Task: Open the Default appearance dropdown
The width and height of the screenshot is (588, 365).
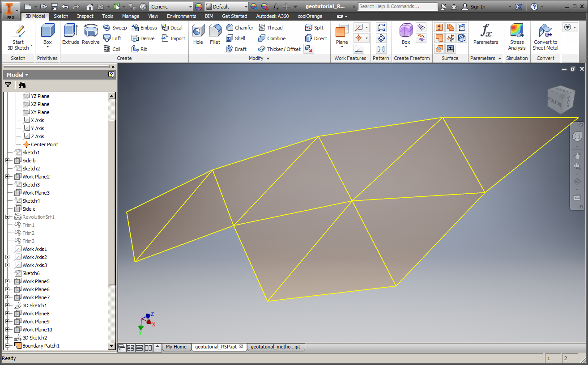Action: click(246, 7)
